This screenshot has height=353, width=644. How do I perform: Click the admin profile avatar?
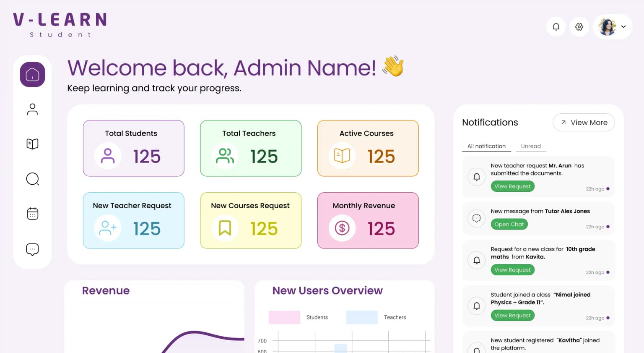pos(607,27)
